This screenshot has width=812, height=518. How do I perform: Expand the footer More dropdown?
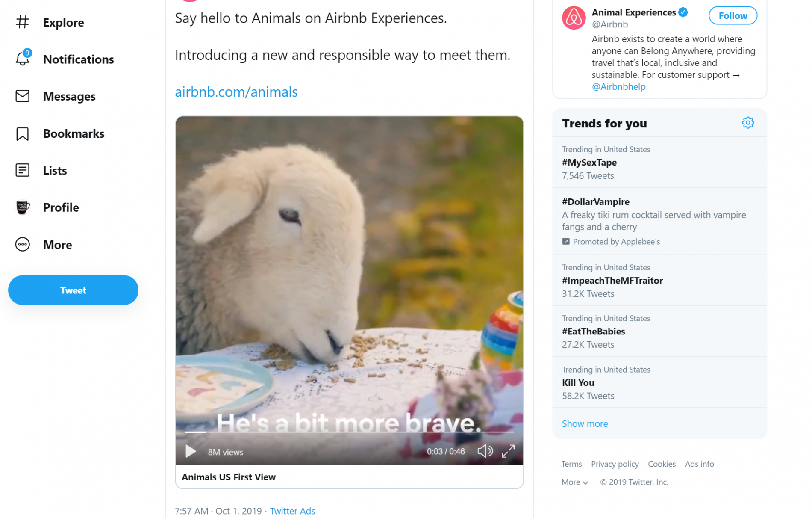click(574, 482)
